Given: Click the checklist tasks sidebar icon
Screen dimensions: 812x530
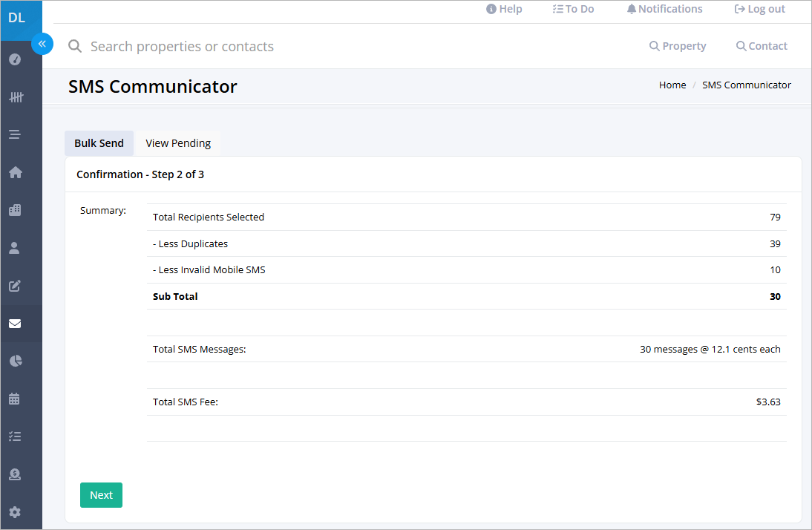Looking at the screenshot, I should click(x=15, y=436).
